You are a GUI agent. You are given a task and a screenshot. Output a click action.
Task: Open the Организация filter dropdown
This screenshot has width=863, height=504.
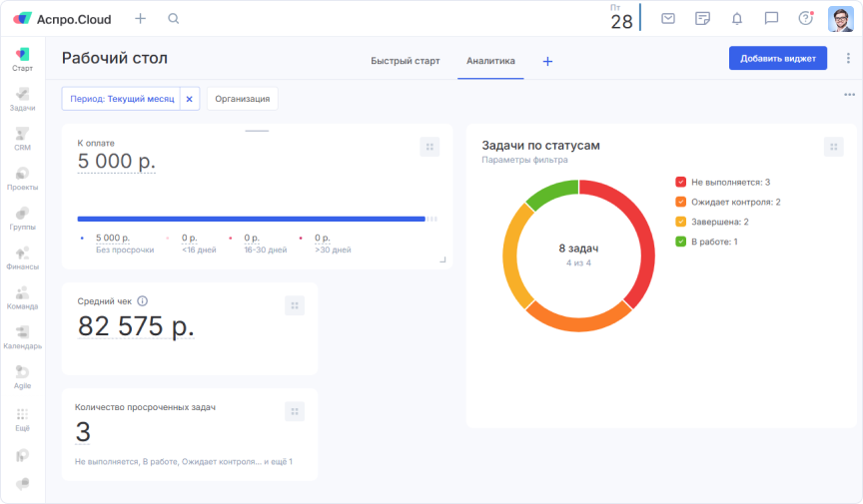coord(242,99)
